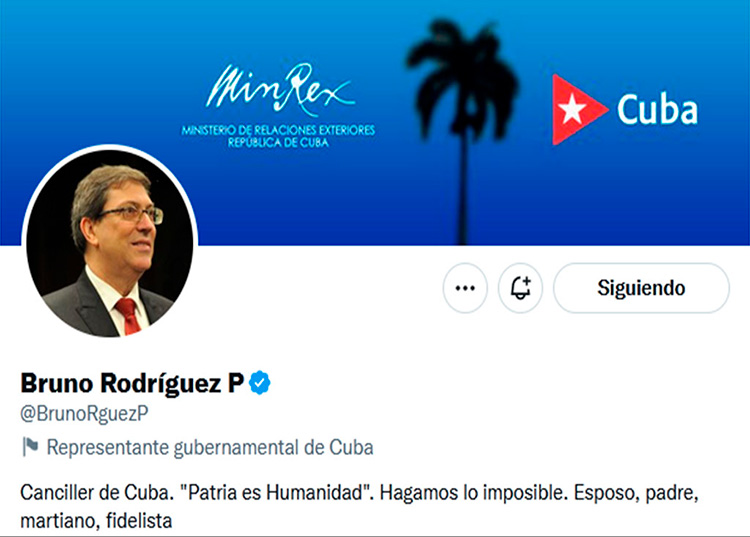
Task: Click the Siguiendo following button
Action: 641,288
